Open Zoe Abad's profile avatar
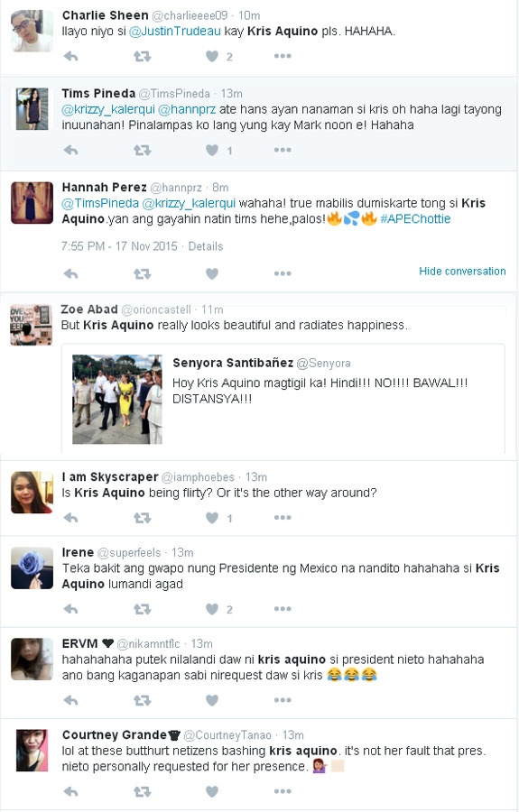Screen dimensions: 519x812 tap(31, 325)
